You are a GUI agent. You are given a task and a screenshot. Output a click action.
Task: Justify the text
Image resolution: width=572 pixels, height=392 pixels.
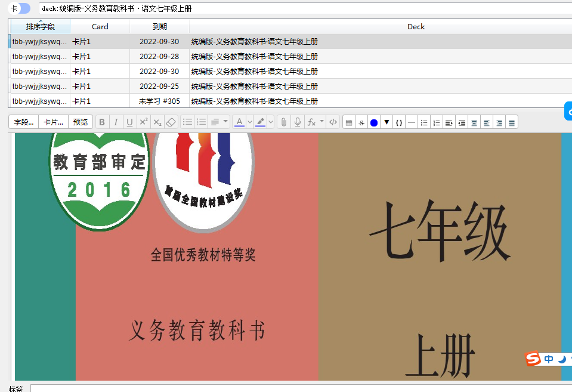point(512,123)
